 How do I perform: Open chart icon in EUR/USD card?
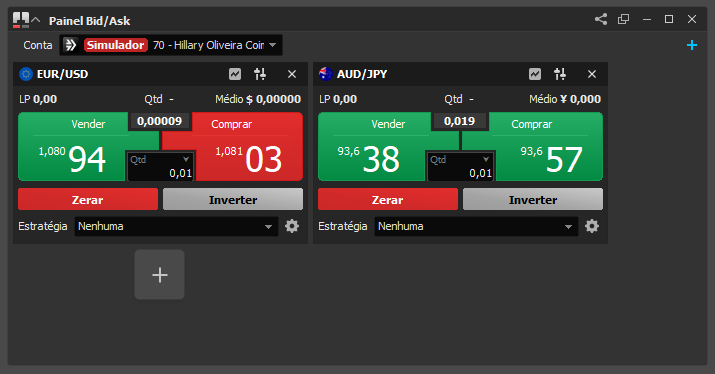click(235, 74)
